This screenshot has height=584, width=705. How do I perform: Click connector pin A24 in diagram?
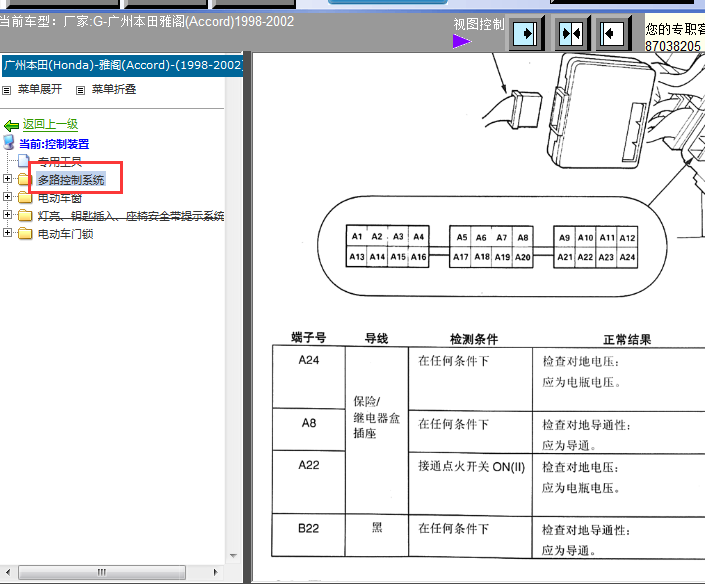click(627, 257)
